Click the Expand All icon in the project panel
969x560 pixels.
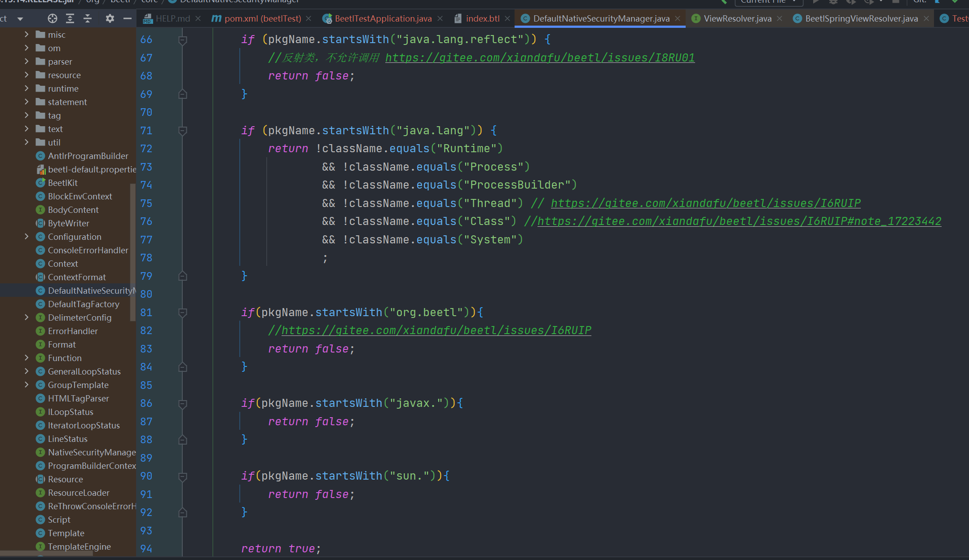tap(70, 18)
